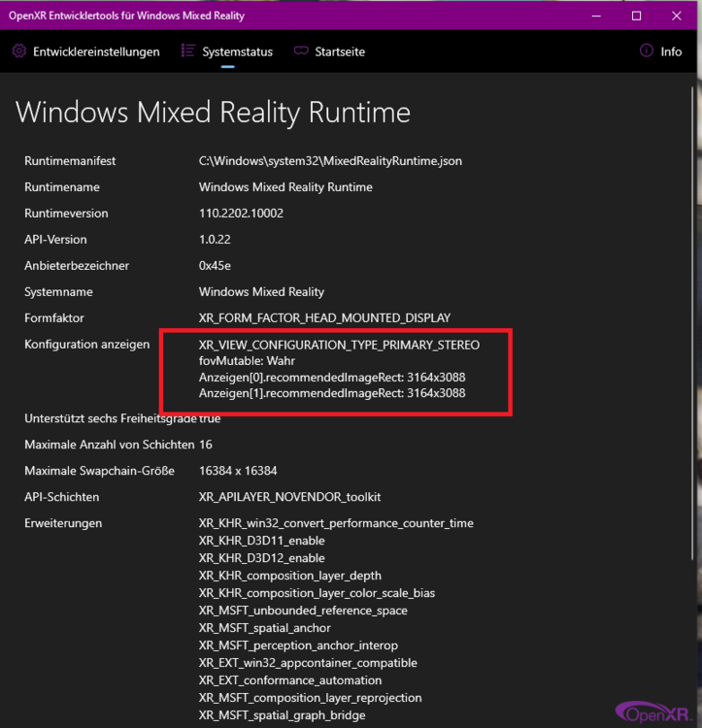Viewport: 702px width, 728px height.
Task: Select XR_KHR_composition_layer_color_scale_bias extension
Action: pos(318,593)
